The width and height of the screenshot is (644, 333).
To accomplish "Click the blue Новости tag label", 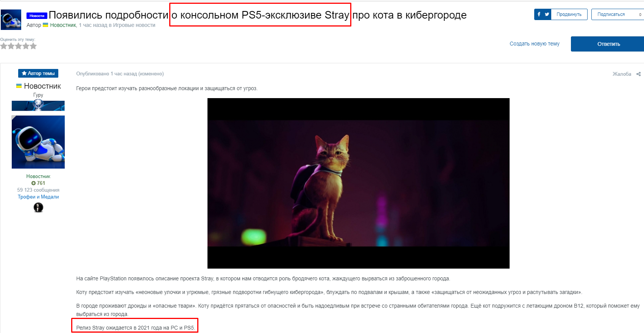I will click(x=37, y=16).
